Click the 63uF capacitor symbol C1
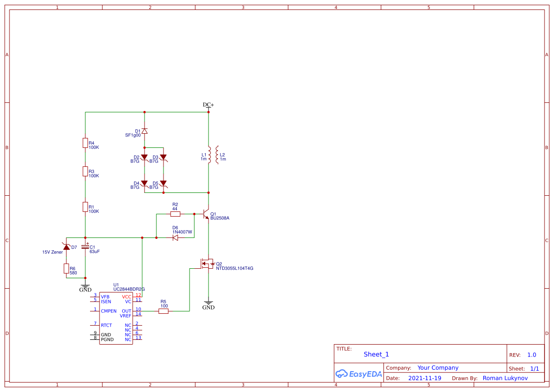 point(86,246)
